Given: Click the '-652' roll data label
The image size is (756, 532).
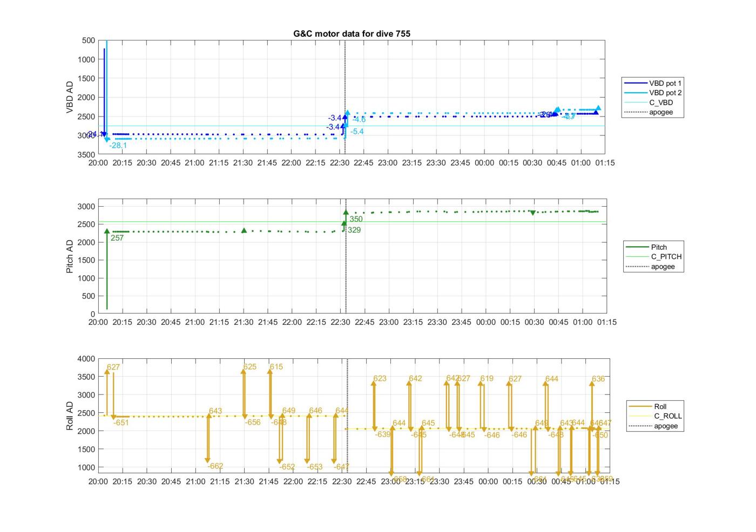Looking at the screenshot, I should click(287, 467).
